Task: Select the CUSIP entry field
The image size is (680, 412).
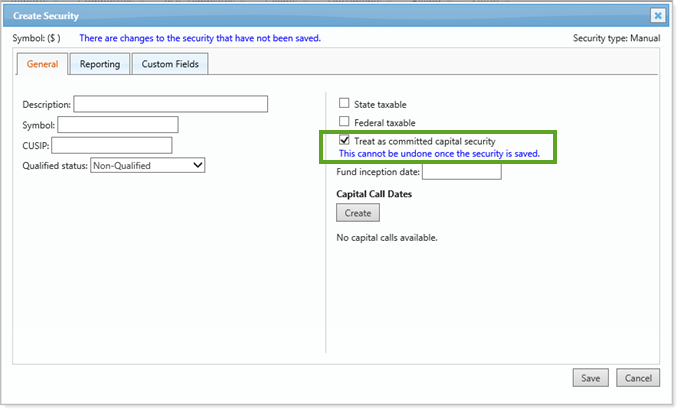Action: click(111, 145)
